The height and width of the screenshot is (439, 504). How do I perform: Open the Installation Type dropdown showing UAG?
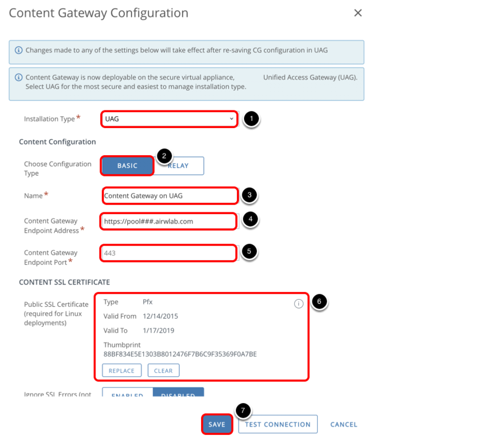pos(169,119)
